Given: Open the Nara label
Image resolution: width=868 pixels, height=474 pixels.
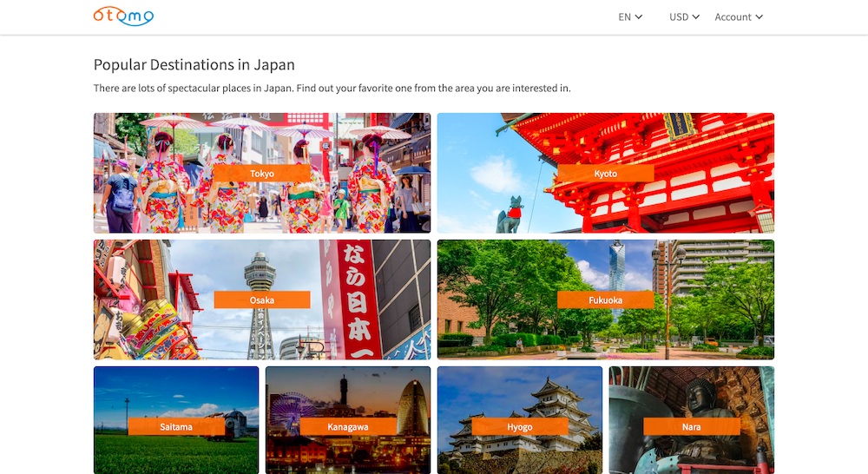Looking at the screenshot, I should 692,427.
